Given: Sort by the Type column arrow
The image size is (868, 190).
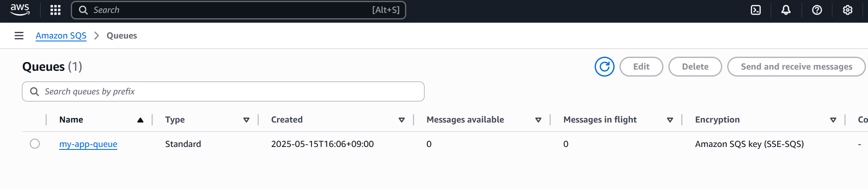Looking at the screenshot, I should [246, 120].
